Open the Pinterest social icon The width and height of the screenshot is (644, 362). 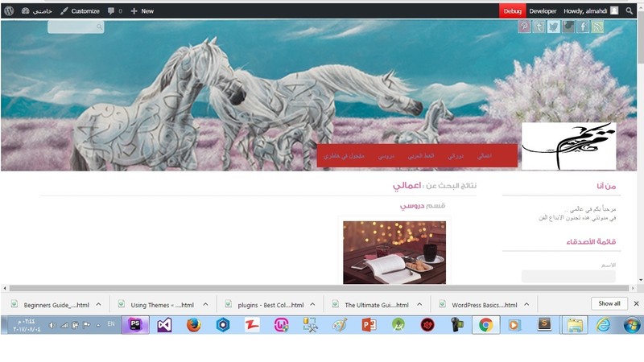(524, 27)
